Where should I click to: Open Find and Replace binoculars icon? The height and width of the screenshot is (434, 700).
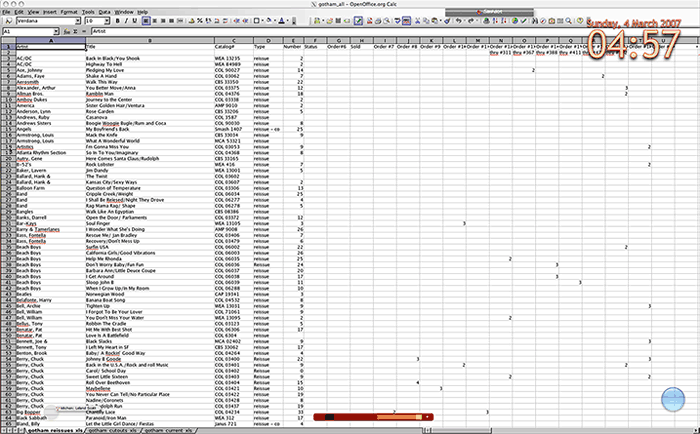(534, 21)
